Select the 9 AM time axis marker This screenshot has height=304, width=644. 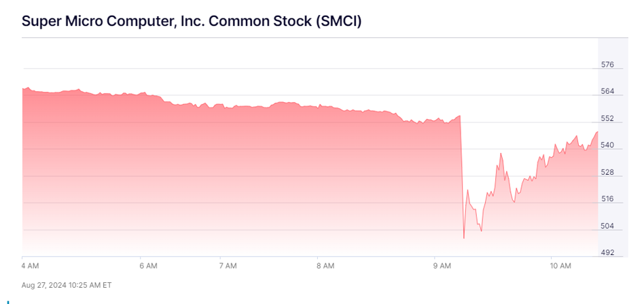click(x=442, y=266)
